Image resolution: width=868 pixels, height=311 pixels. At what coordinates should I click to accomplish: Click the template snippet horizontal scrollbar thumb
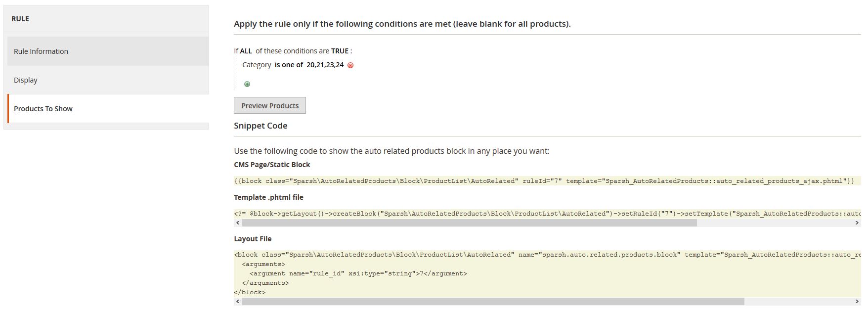pos(469,223)
